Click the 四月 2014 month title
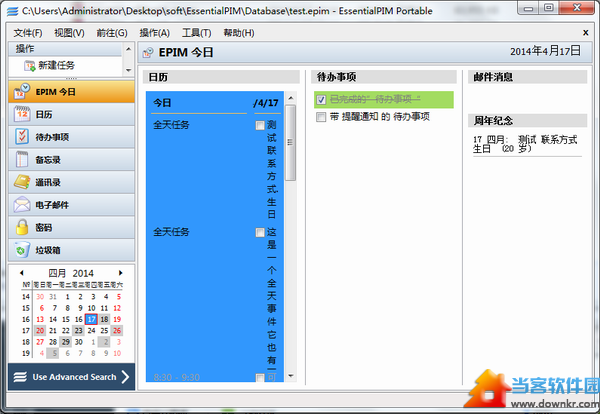600x414 pixels. (x=71, y=273)
